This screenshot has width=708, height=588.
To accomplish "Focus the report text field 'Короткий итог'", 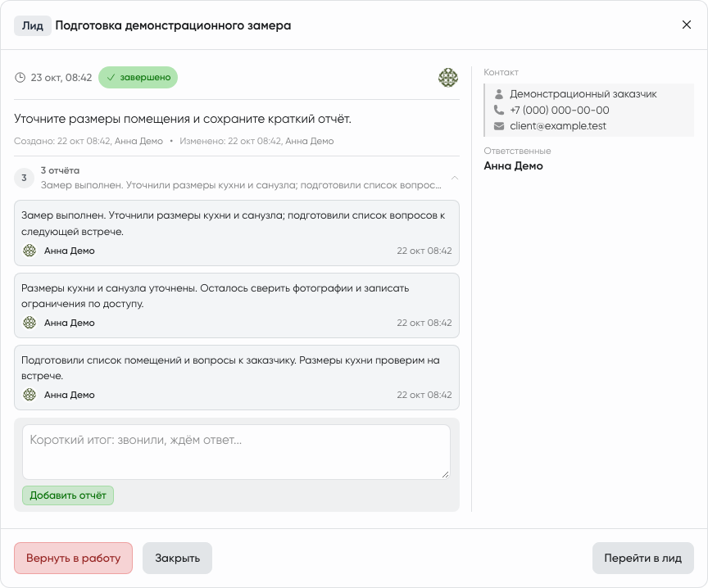I will (x=236, y=452).
